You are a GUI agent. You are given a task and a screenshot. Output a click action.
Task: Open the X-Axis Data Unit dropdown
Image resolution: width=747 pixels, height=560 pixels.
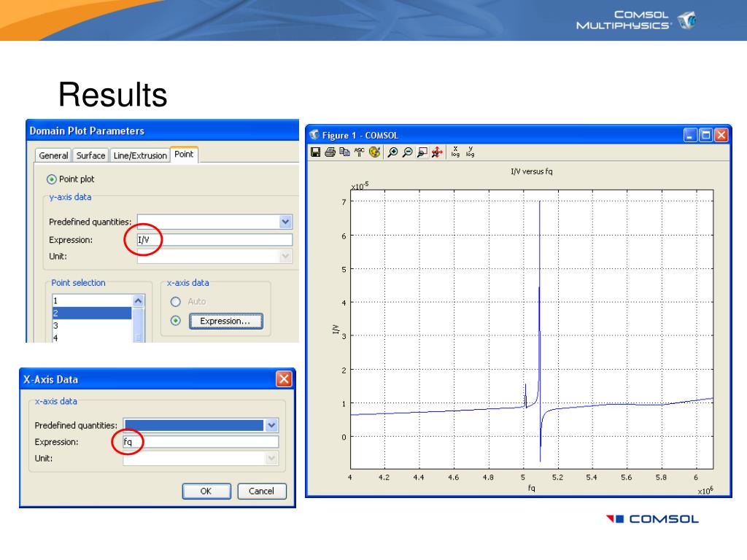(271, 458)
